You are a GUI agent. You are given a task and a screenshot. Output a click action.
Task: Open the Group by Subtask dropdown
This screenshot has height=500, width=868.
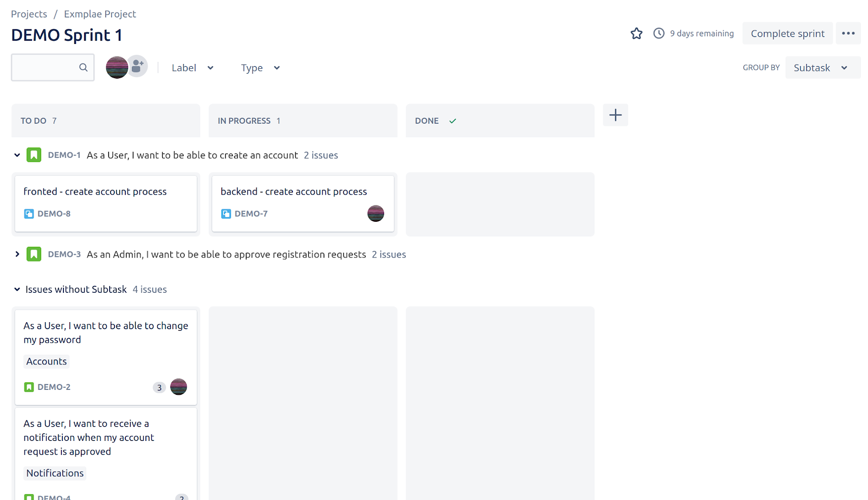(822, 68)
